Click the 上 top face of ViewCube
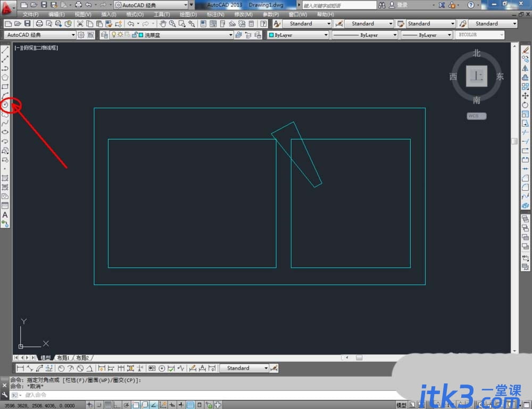 pos(476,76)
